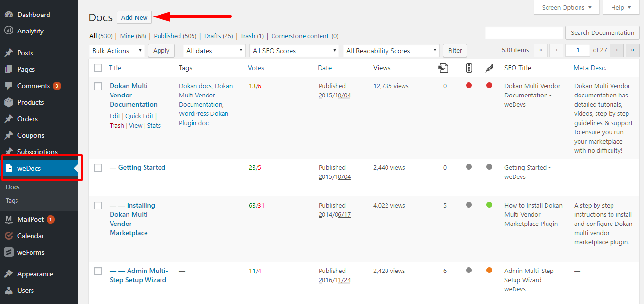Open the All dates dropdown

tap(214, 50)
